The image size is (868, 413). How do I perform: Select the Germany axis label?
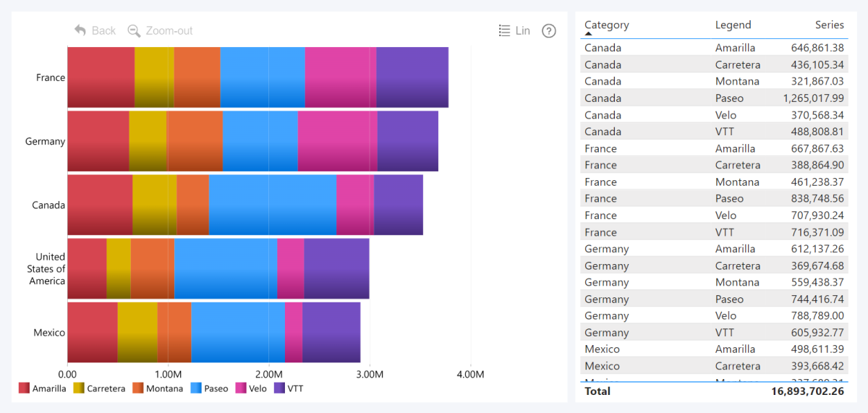[x=45, y=141]
